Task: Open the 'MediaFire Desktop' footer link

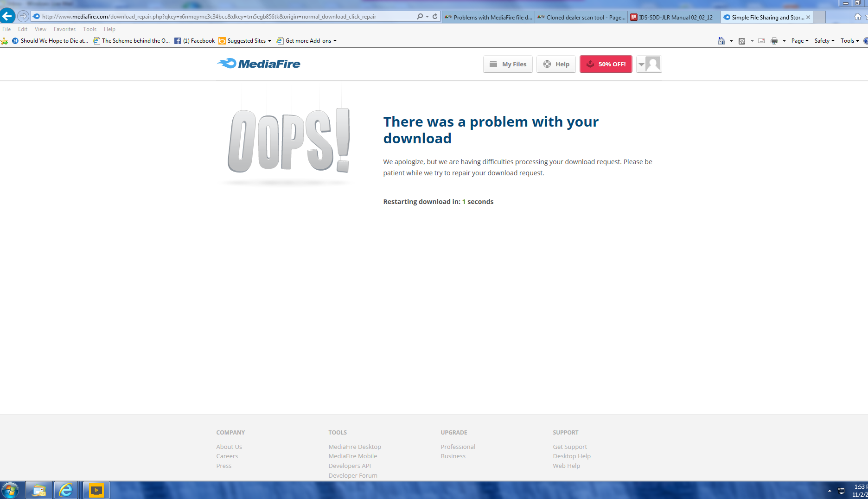Action: tap(355, 447)
